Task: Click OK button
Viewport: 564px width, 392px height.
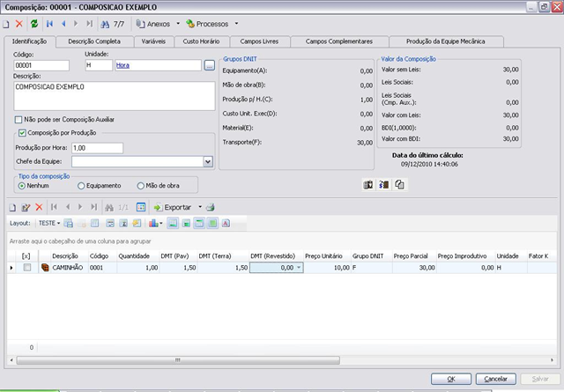Action: pyautogui.click(x=451, y=379)
